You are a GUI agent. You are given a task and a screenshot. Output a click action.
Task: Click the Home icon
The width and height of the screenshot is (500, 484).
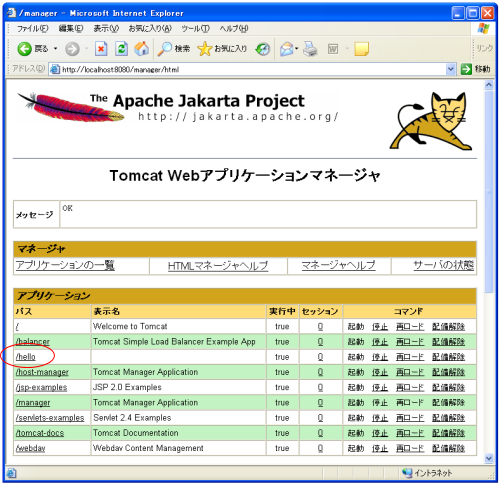click(142, 49)
